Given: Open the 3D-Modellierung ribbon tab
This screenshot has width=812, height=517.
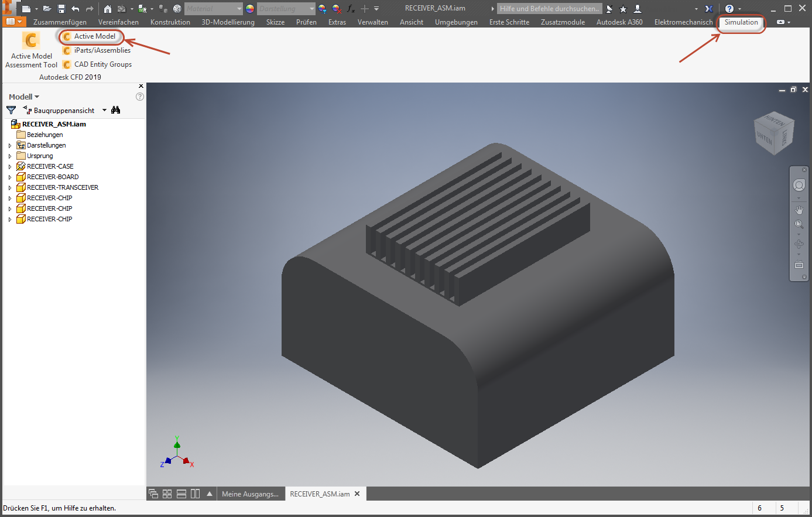Looking at the screenshot, I should pyautogui.click(x=228, y=22).
